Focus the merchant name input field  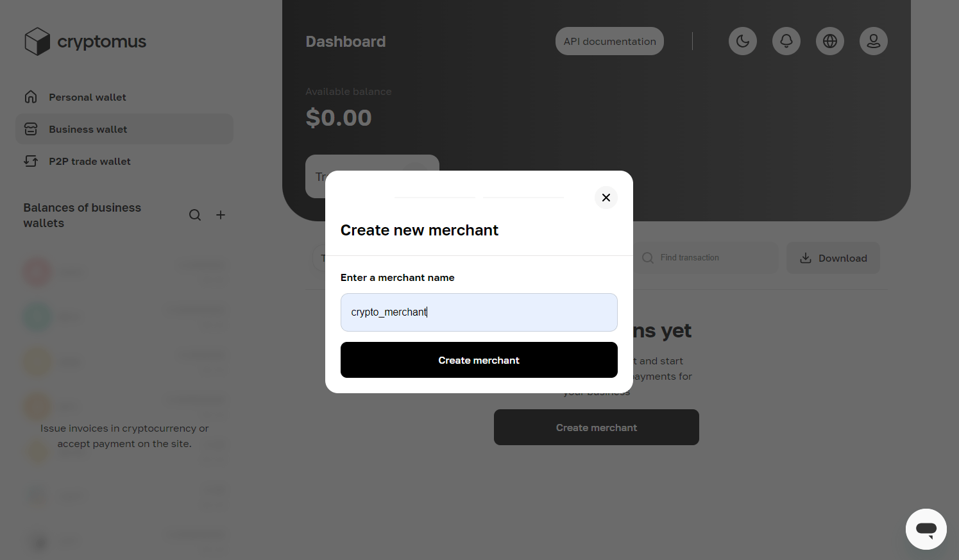click(x=479, y=312)
